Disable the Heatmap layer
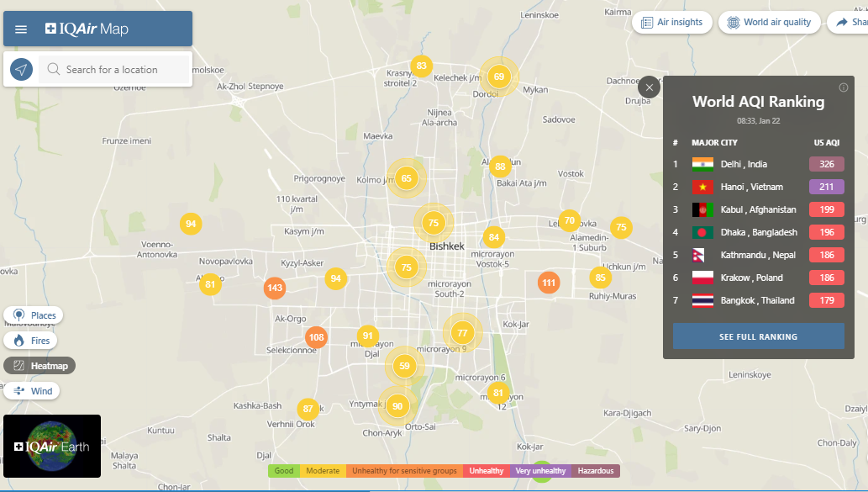The height and width of the screenshot is (492, 868). pyautogui.click(x=39, y=366)
